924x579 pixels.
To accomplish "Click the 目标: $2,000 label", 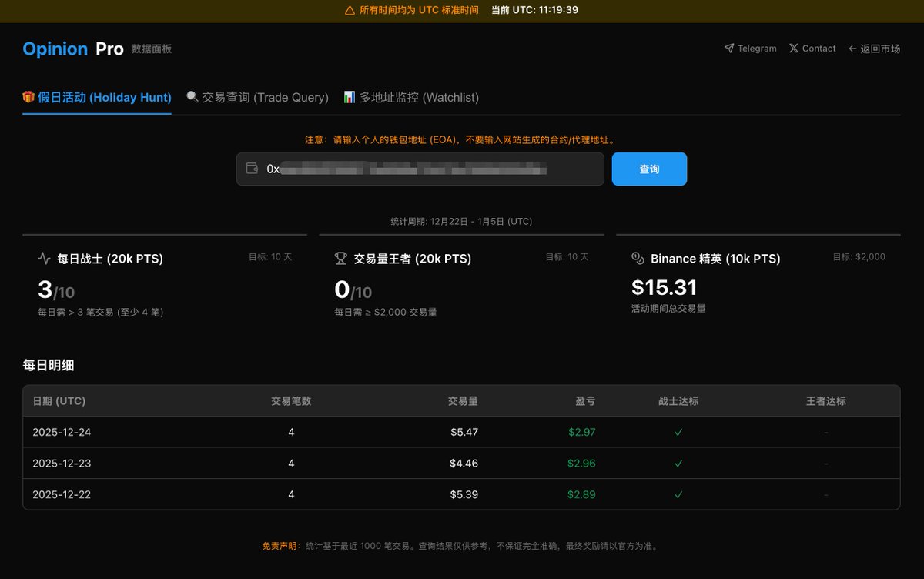I will click(x=859, y=257).
